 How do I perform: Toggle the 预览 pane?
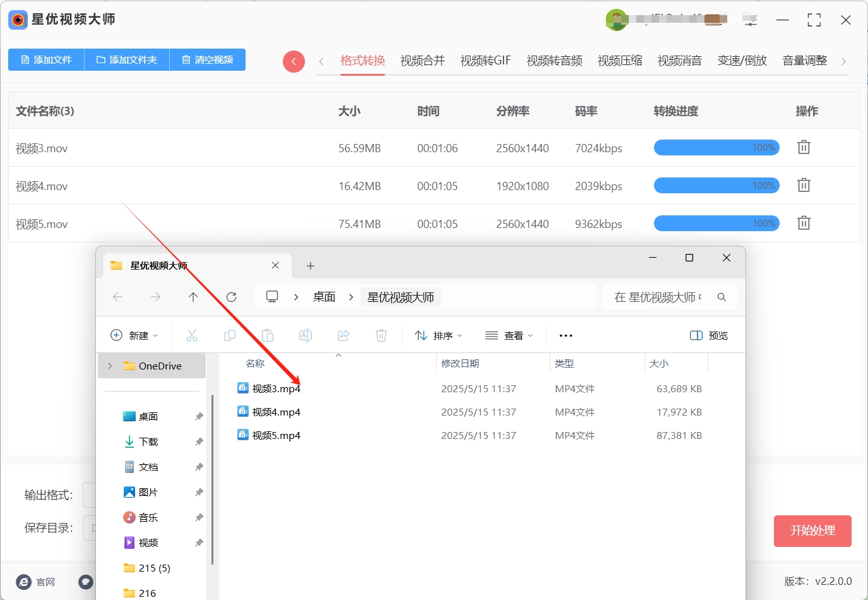(x=709, y=335)
